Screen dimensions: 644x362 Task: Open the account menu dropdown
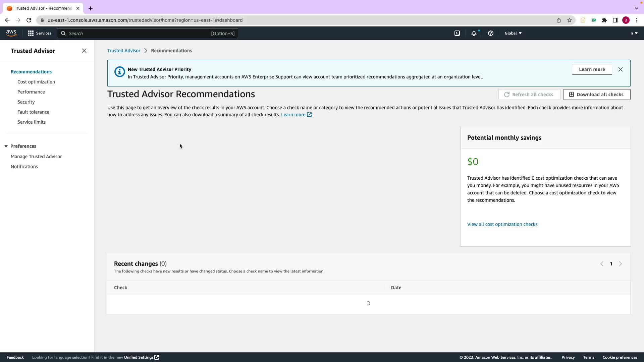click(x=634, y=33)
